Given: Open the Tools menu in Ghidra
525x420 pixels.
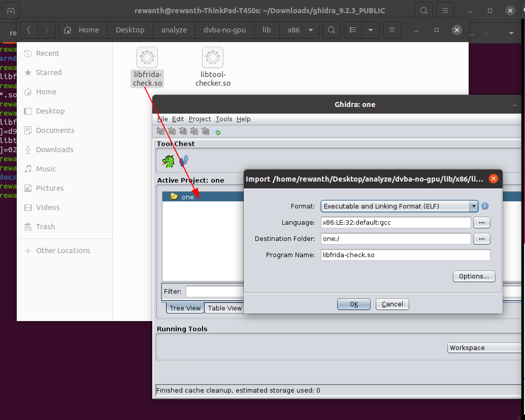Looking at the screenshot, I should (x=224, y=119).
